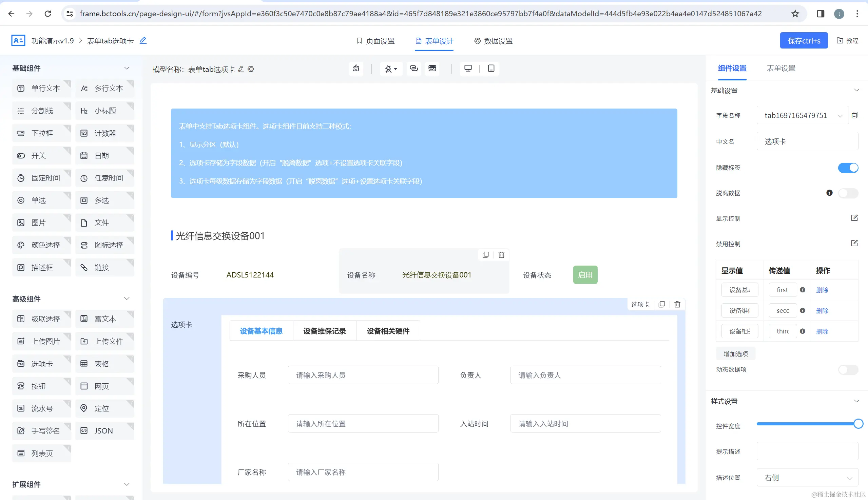The width and height of the screenshot is (868, 500).
Task: Click trash icon on 选项卡 component
Action: point(677,304)
